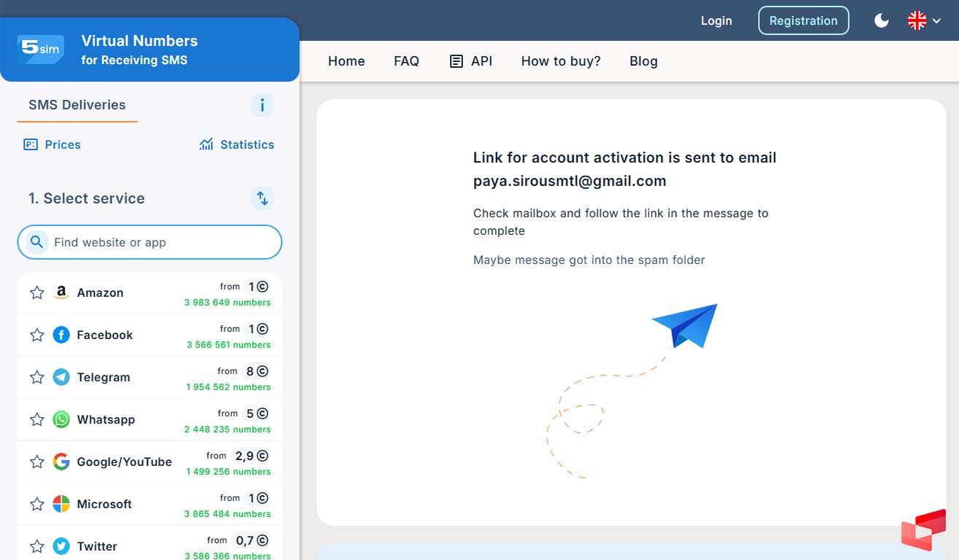Open the Statistics link
The width and height of the screenshot is (959, 560).
point(237,144)
